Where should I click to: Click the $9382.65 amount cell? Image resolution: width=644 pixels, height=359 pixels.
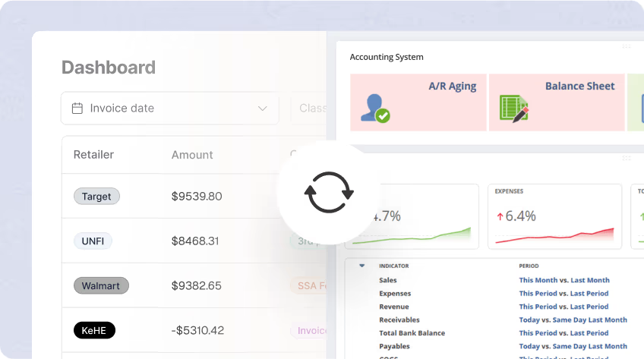(197, 285)
